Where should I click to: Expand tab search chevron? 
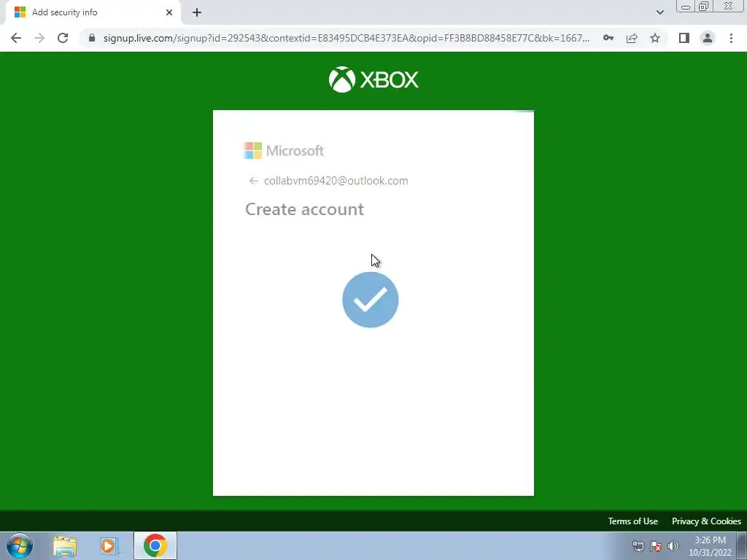(659, 12)
